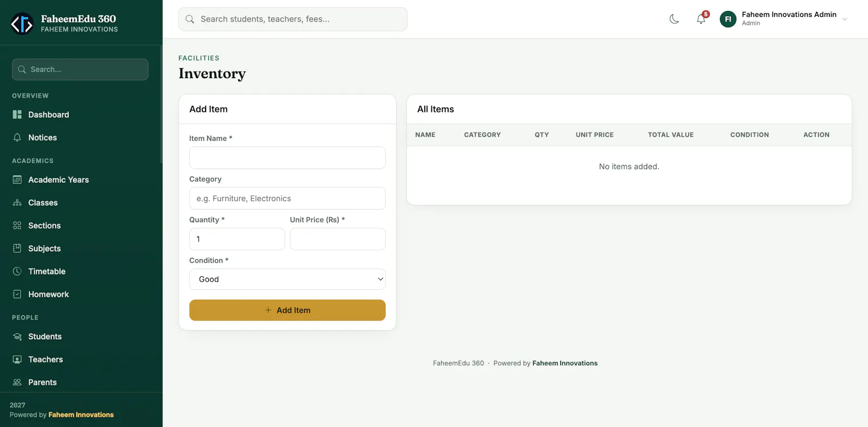
Task: Click the Students graduation cap icon
Action: (17, 336)
